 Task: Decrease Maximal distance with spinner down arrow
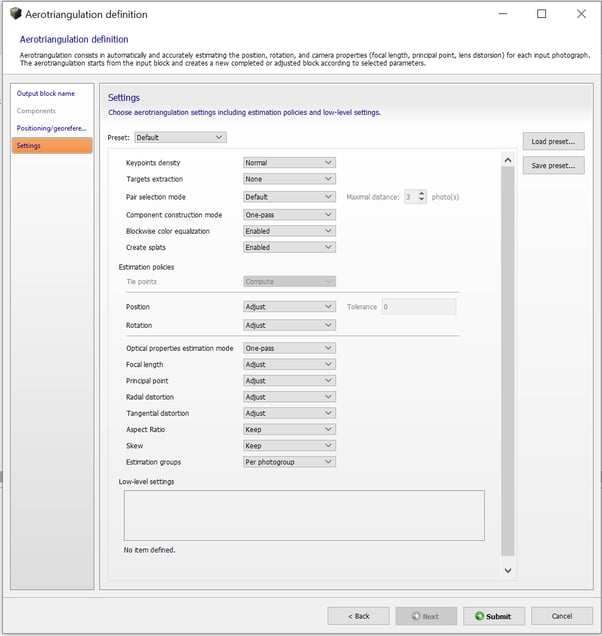point(421,200)
